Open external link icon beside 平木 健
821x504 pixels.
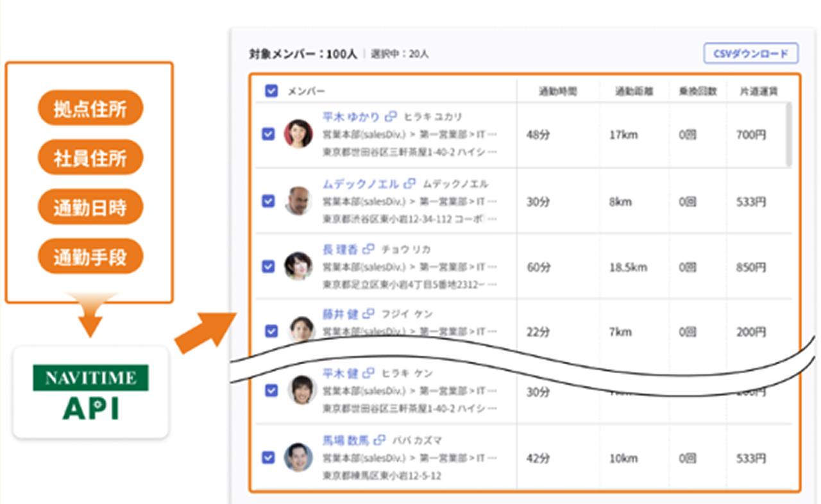[x=368, y=373]
